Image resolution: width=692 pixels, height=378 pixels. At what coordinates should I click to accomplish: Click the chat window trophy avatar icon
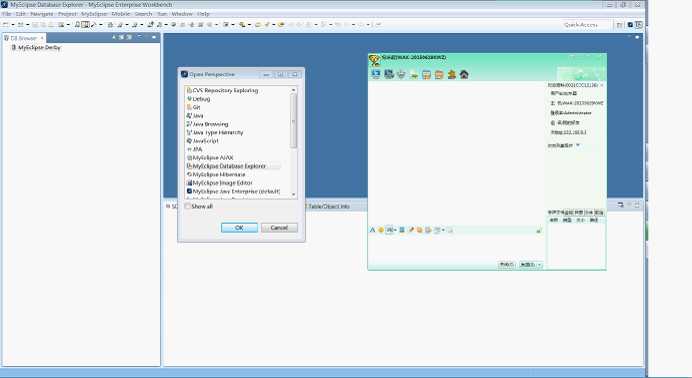pyautogui.click(x=374, y=60)
